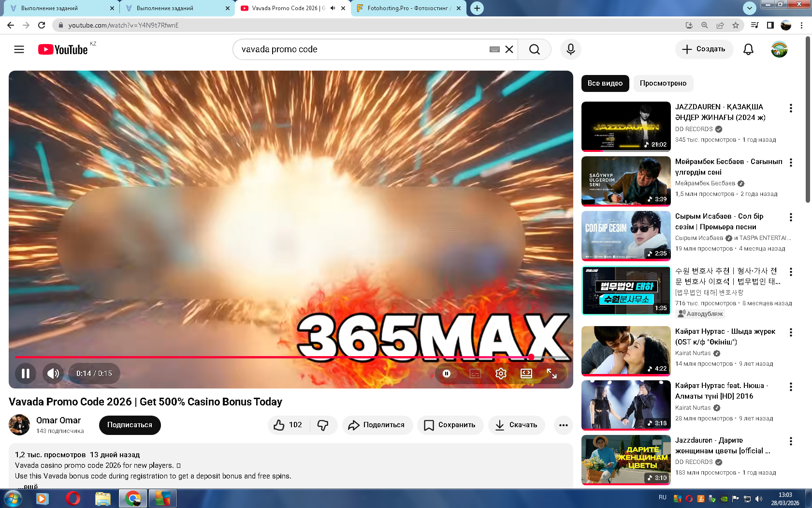Mute the Vavada tab audio icon
The height and width of the screenshot is (508, 812).
point(333,8)
